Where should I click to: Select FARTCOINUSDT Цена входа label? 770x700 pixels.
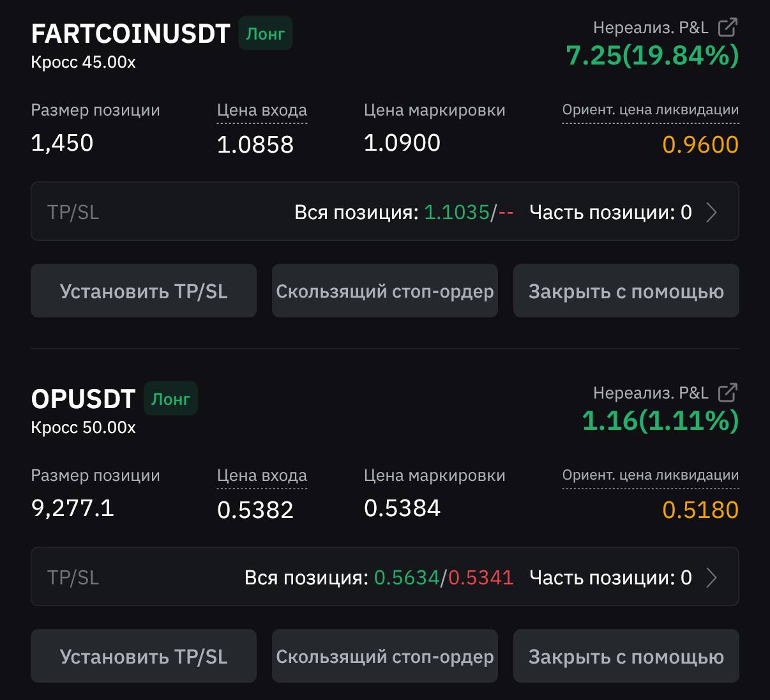click(262, 110)
